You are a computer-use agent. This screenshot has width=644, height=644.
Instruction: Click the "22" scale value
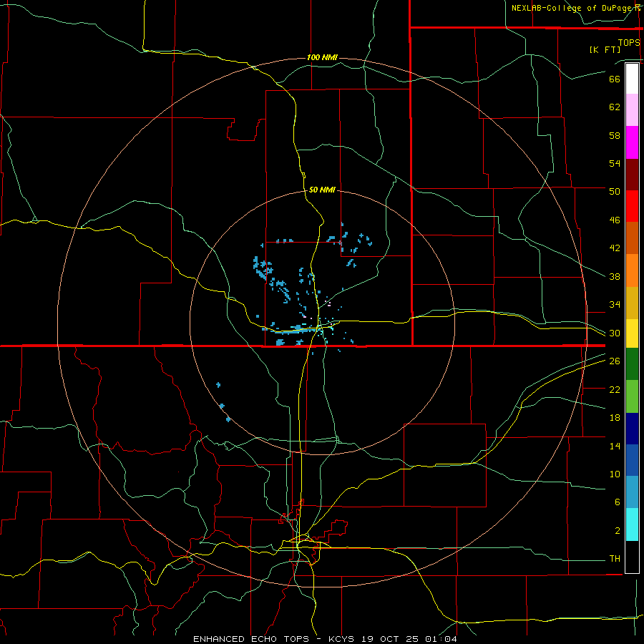(615, 389)
